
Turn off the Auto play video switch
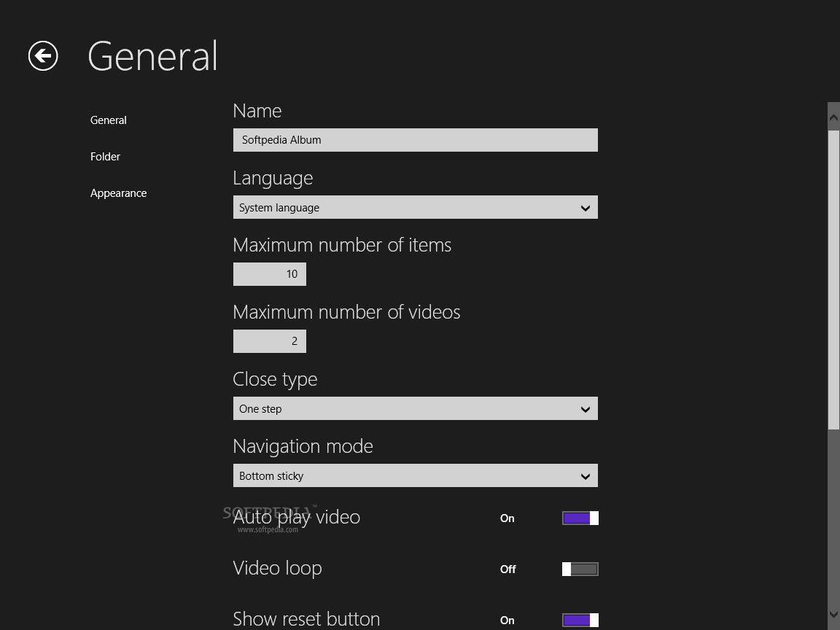tap(580, 518)
